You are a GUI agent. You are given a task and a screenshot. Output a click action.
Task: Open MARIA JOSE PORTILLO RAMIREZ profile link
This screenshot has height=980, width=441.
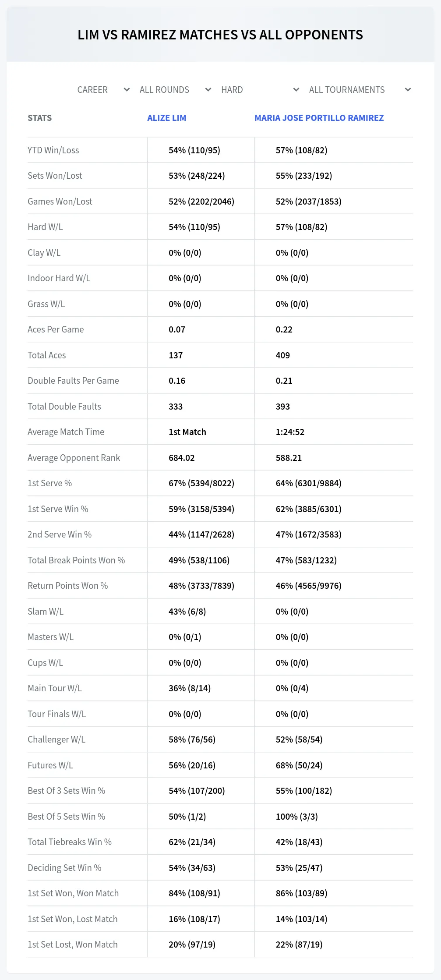pos(319,118)
